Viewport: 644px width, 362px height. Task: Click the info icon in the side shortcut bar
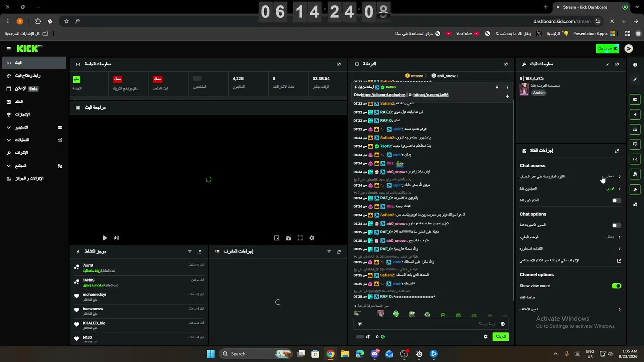(635, 65)
